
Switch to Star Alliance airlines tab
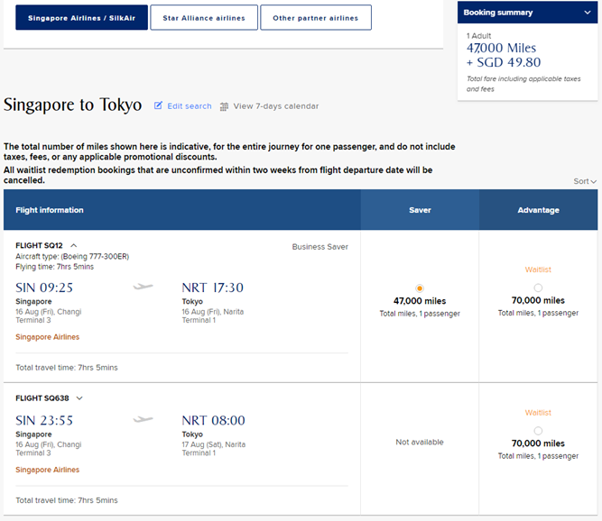pyautogui.click(x=204, y=18)
